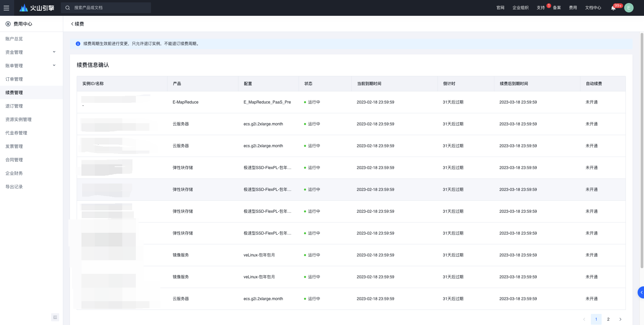The width and height of the screenshot is (644, 325).
Task: Click 支持 in top navigation
Action: click(x=541, y=8)
